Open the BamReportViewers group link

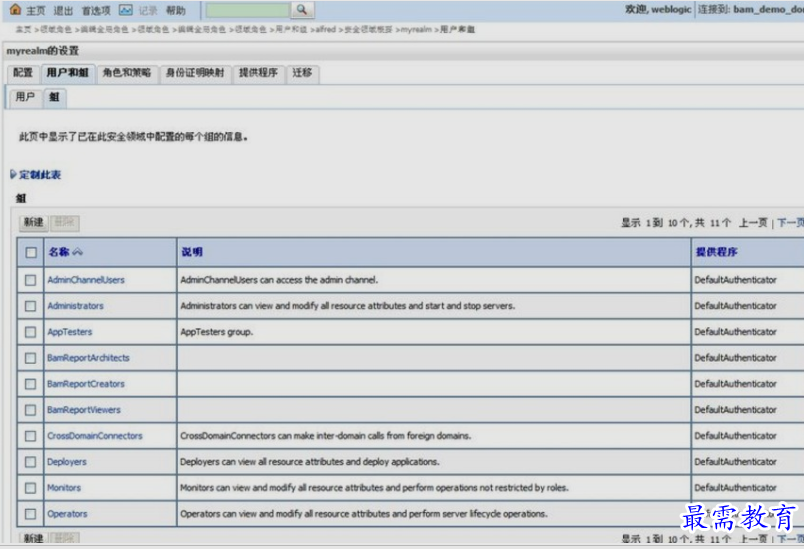tap(84, 410)
